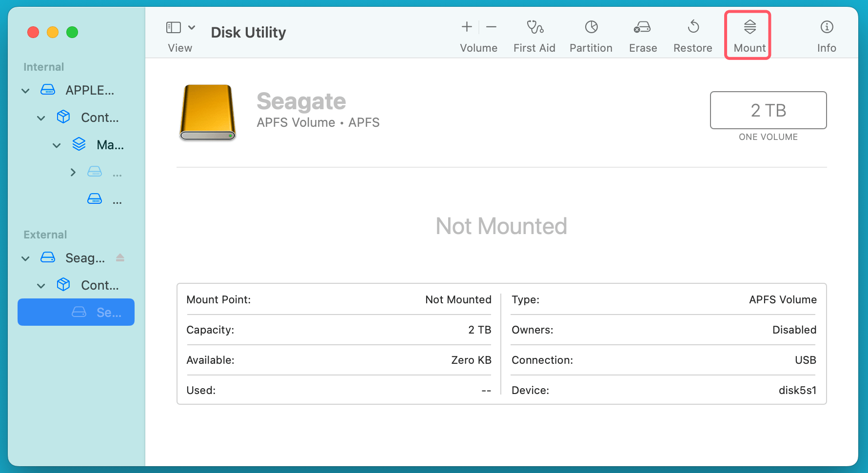Image resolution: width=868 pixels, height=473 pixels.
Task: Expand the collapsed volume under Macintosh container
Action: 73,172
